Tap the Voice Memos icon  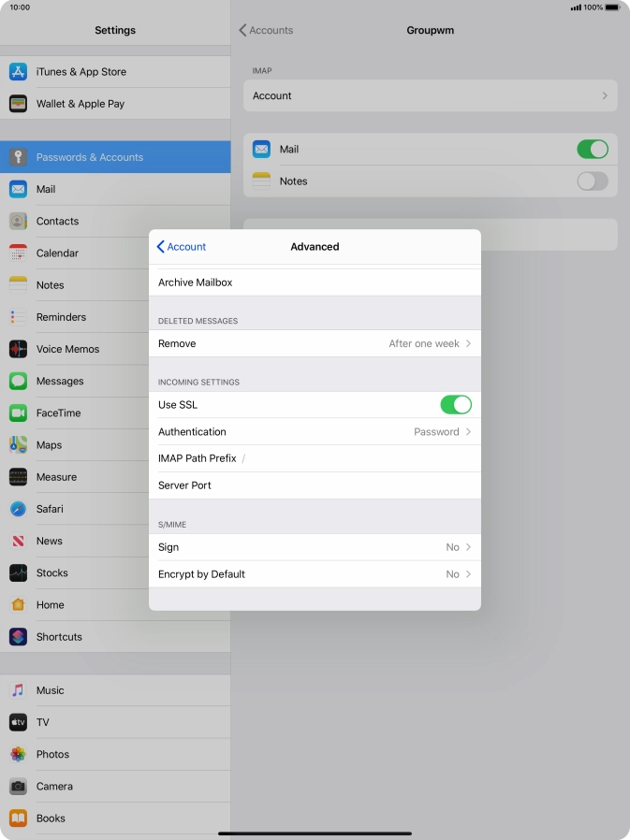pos(18,349)
